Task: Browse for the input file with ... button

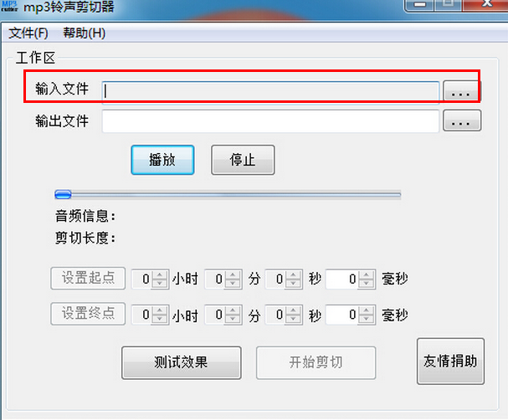Action: tap(461, 92)
